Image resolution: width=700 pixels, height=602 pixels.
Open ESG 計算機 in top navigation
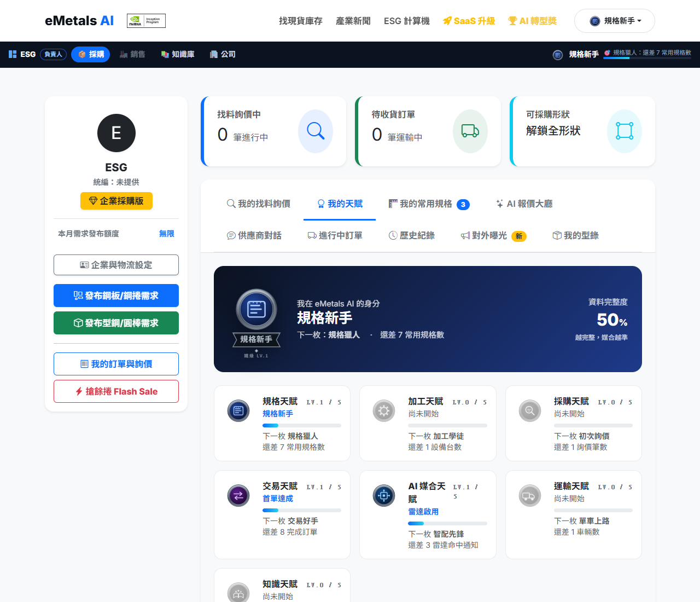point(407,21)
